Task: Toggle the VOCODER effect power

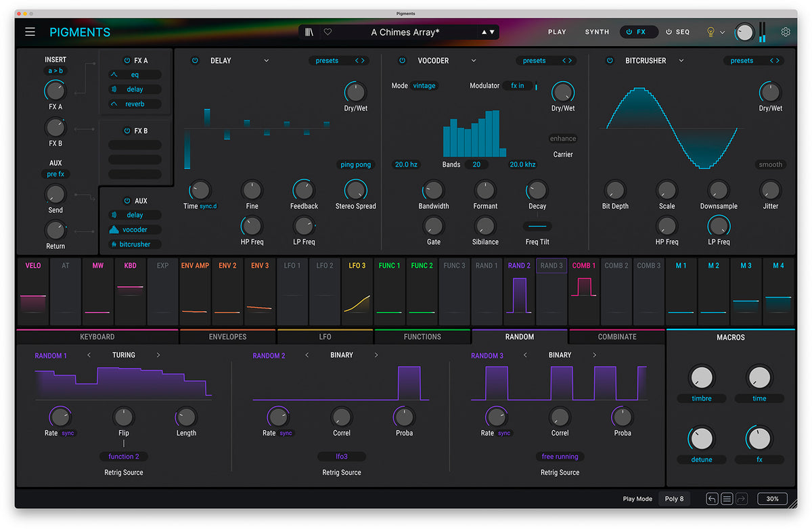Action: click(x=402, y=61)
